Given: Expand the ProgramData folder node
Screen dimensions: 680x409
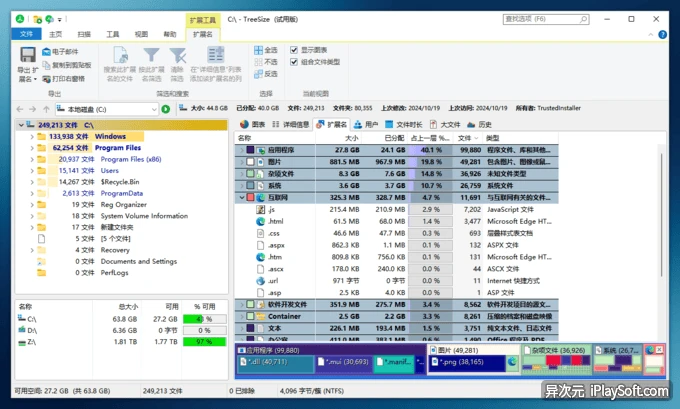Looking at the screenshot, I should 32,193.
